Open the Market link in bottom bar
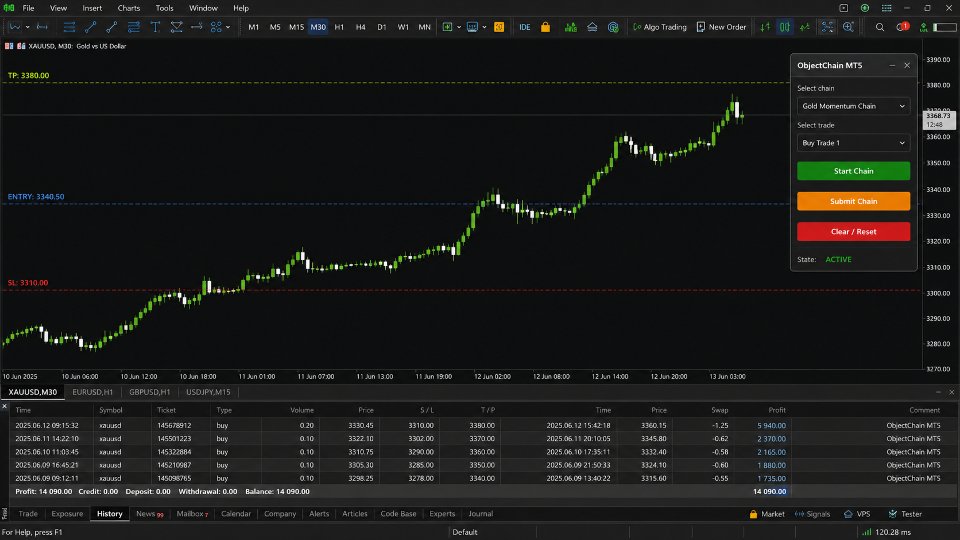The width and height of the screenshot is (960, 540). [767, 514]
